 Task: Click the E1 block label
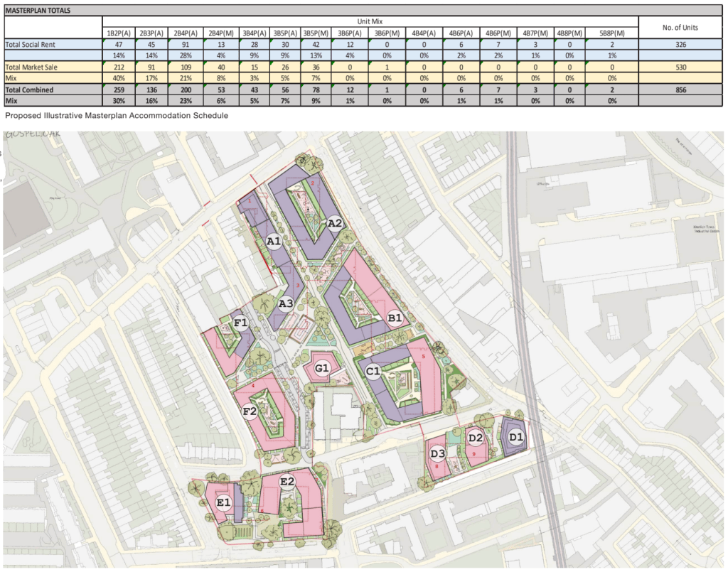pos(225,503)
